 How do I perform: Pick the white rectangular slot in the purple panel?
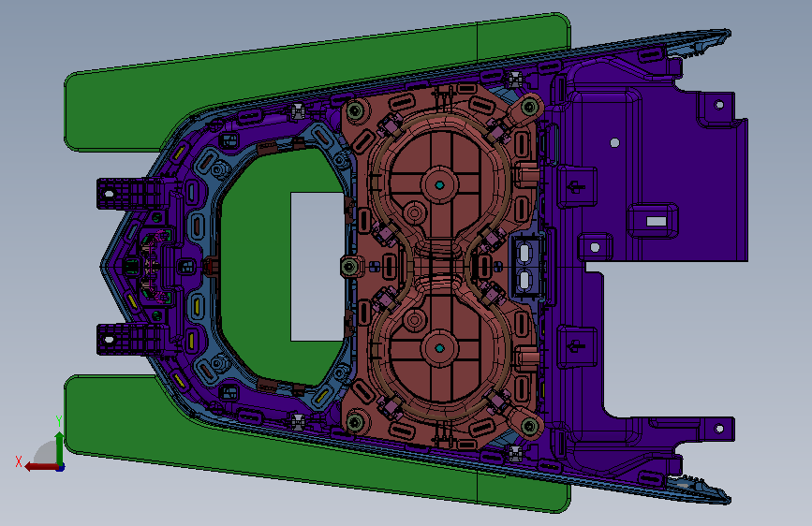(657, 222)
